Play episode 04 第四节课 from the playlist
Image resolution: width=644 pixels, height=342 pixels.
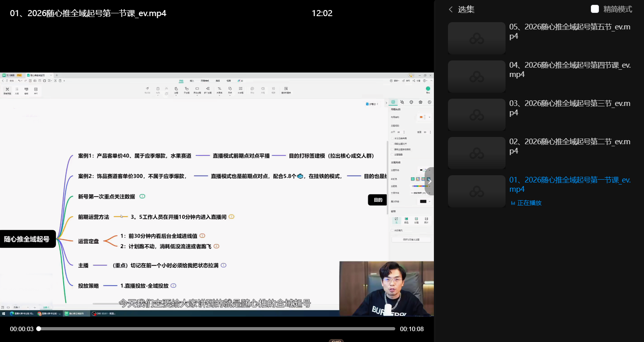tap(570, 70)
